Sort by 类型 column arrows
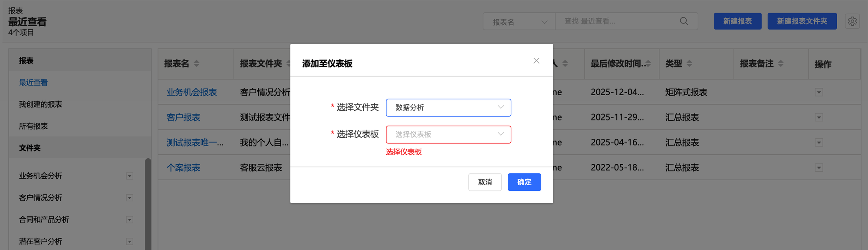 [x=690, y=64]
